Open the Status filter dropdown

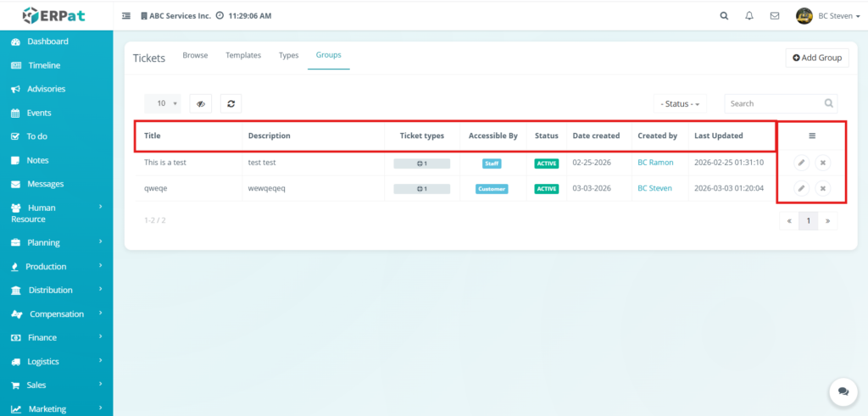[x=680, y=103]
